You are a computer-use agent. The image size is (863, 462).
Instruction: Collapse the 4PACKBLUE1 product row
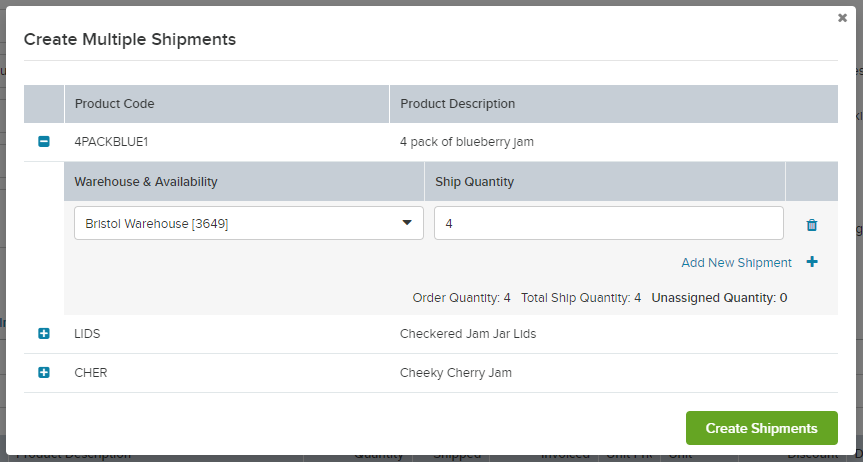pyautogui.click(x=43, y=142)
